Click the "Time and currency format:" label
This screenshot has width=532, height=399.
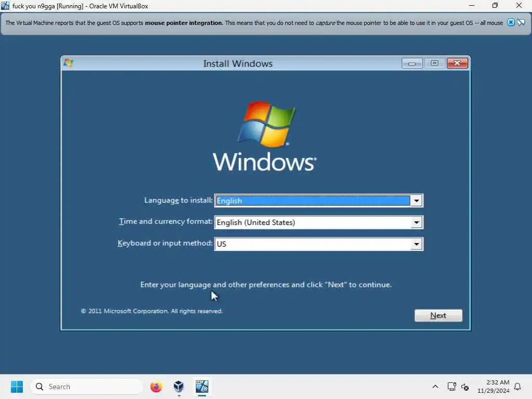click(x=166, y=221)
